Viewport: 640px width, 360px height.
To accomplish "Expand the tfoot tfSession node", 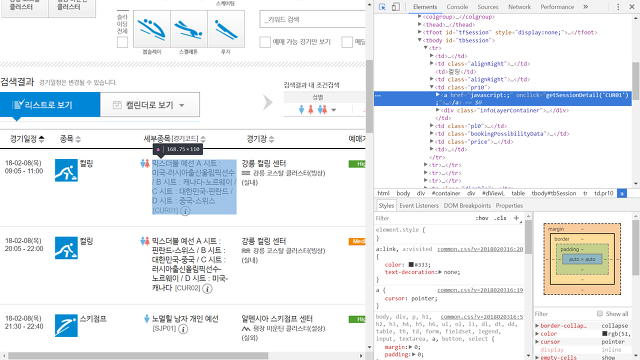I will pyautogui.click(x=420, y=32).
